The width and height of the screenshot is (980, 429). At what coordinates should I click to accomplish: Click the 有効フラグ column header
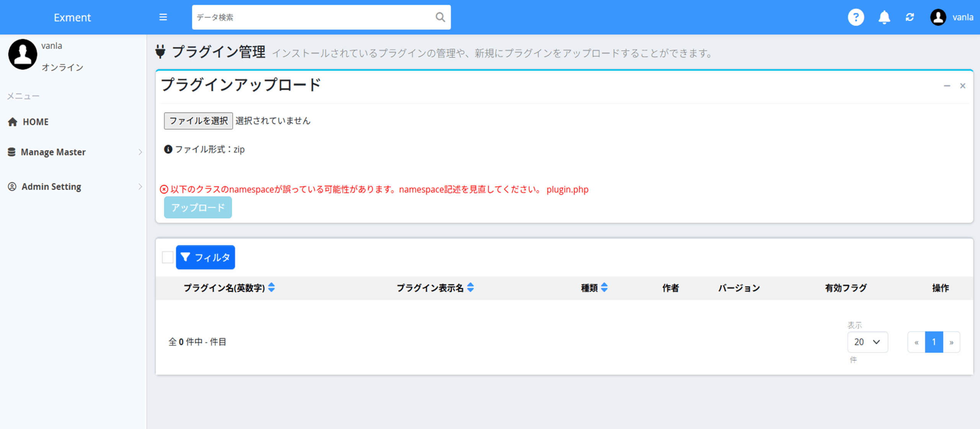(x=846, y=288)
